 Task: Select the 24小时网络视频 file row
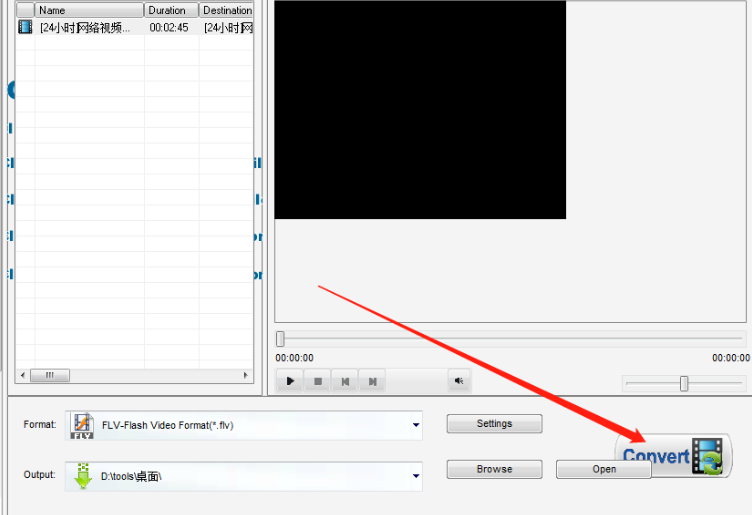coord(134,27)
